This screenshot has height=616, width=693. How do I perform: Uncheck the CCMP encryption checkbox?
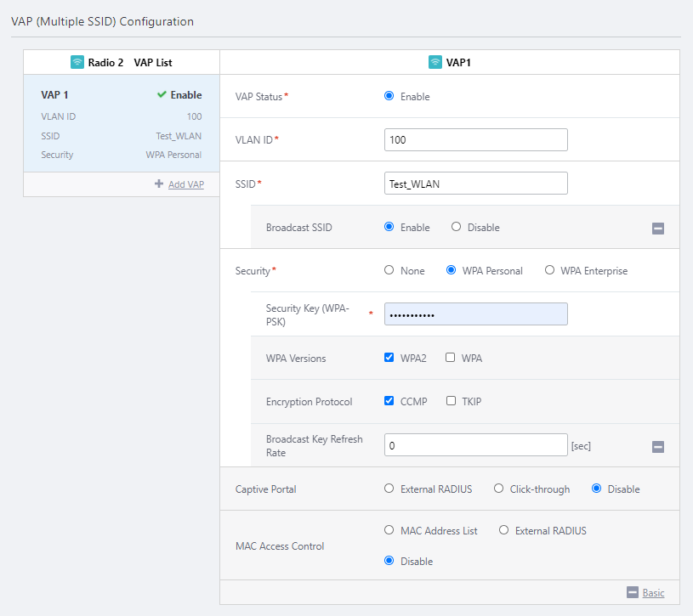click(x=389, y=401)
